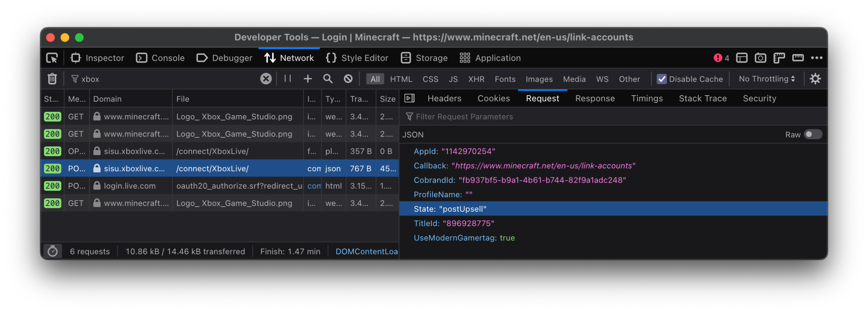
Task: Open devtools more options menu
Action: tap(817, 58)
